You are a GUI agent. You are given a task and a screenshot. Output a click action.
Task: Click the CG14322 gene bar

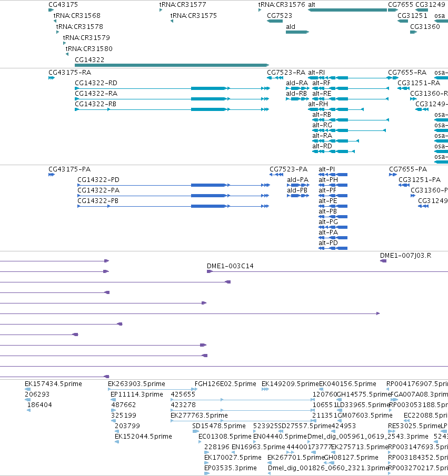(172, 65)
